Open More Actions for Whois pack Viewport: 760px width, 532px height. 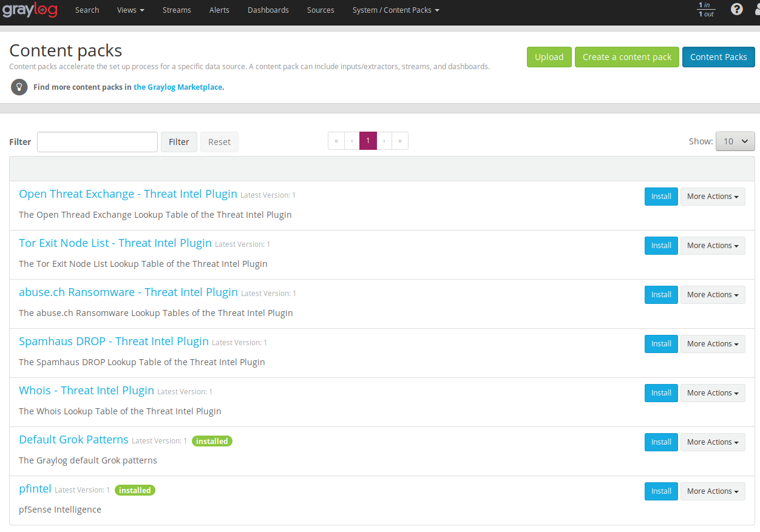(x=713, y=393)
